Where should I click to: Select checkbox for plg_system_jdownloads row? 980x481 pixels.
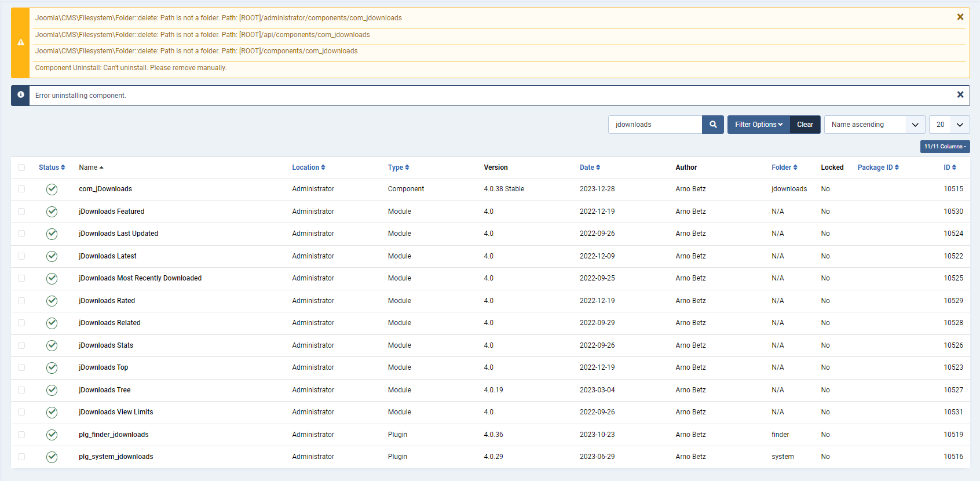(x=21, y=457)
